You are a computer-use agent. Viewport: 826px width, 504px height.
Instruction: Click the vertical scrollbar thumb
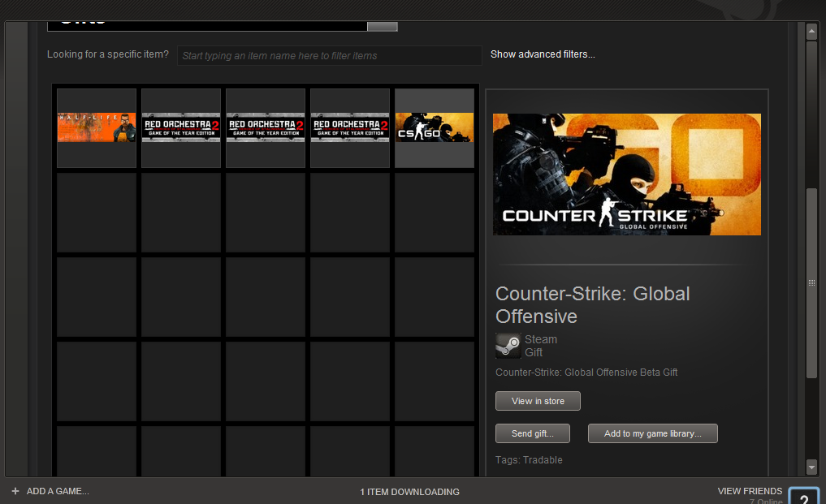(x=811, y=282)
